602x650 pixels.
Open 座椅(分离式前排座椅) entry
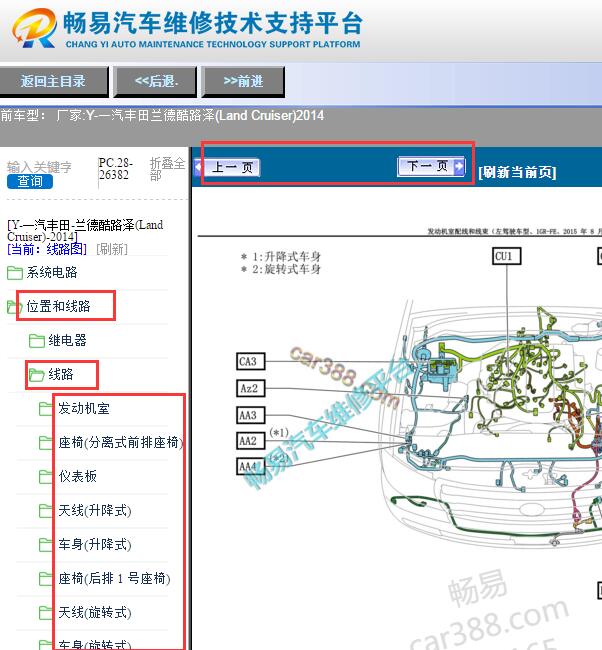pos(120,442)
